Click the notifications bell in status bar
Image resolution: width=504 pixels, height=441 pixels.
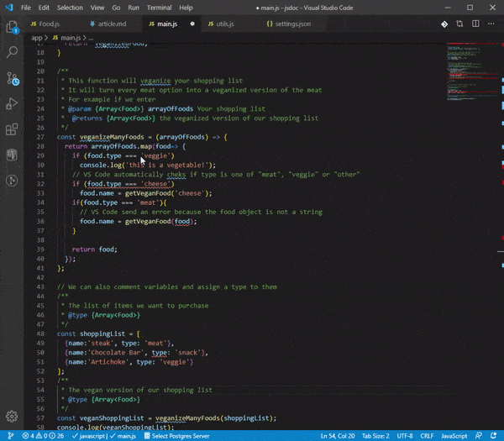[494, 436]
